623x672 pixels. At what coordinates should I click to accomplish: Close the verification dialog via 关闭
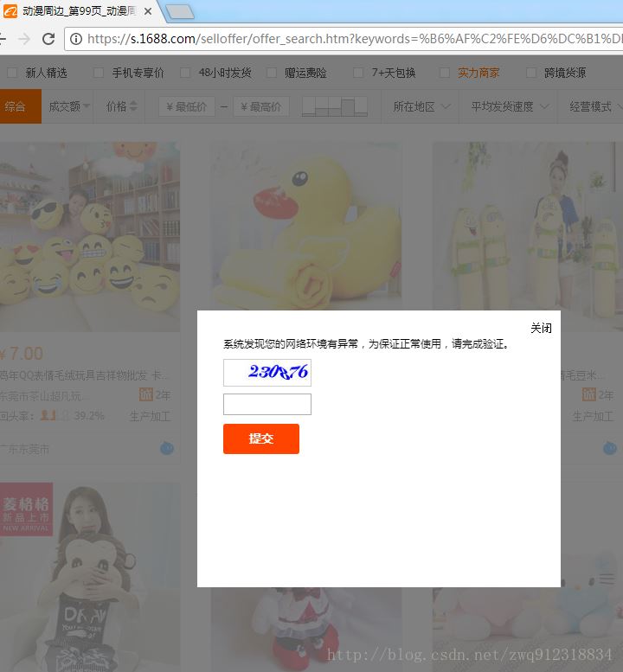click(x=541, y=329)
